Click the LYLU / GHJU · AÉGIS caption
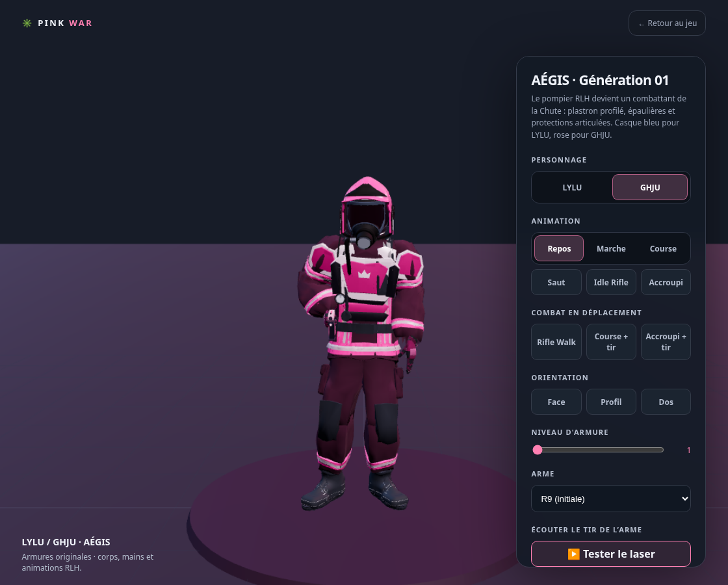This screenshot has width=728, height=585. coord(66,542)
